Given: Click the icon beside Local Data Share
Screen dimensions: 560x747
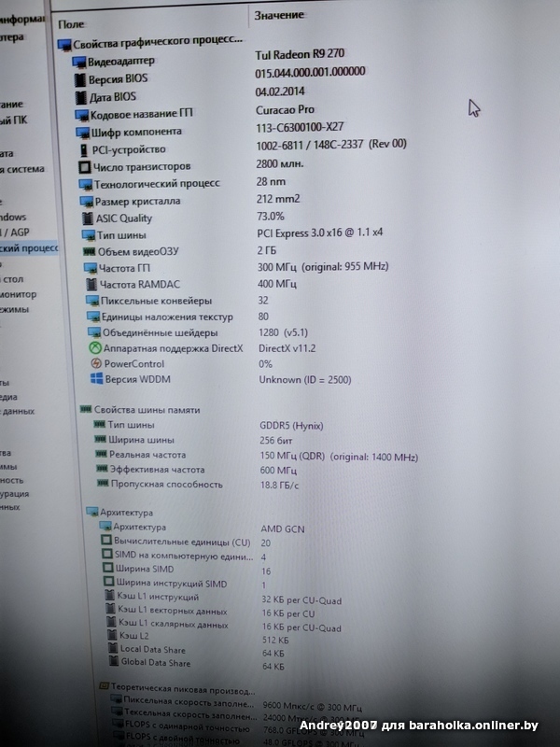Looking at the screenshot, I should coord(113,648).
